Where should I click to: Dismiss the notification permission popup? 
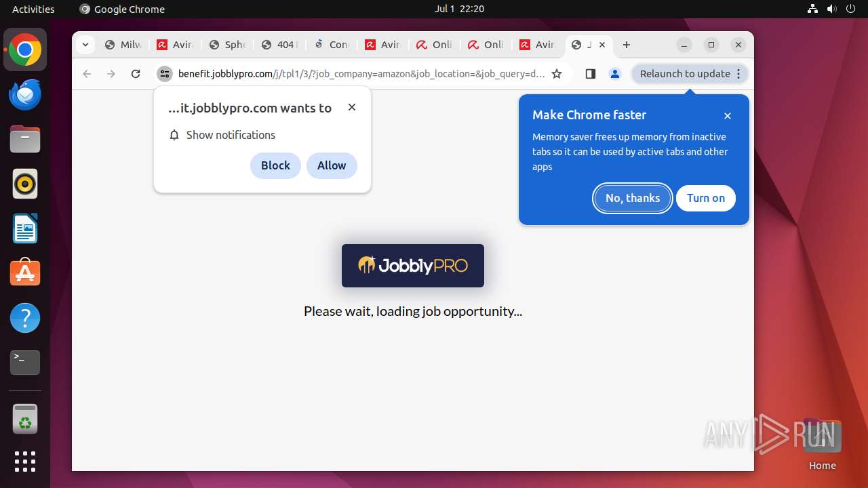pos(352,107)
